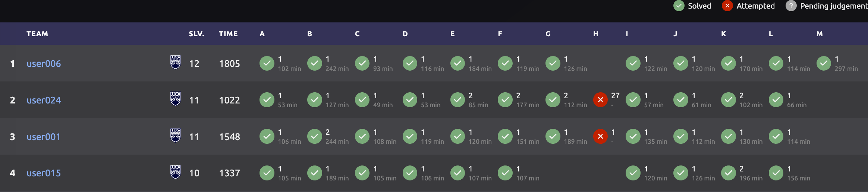Click the problem M column header

tap(820, 34)
